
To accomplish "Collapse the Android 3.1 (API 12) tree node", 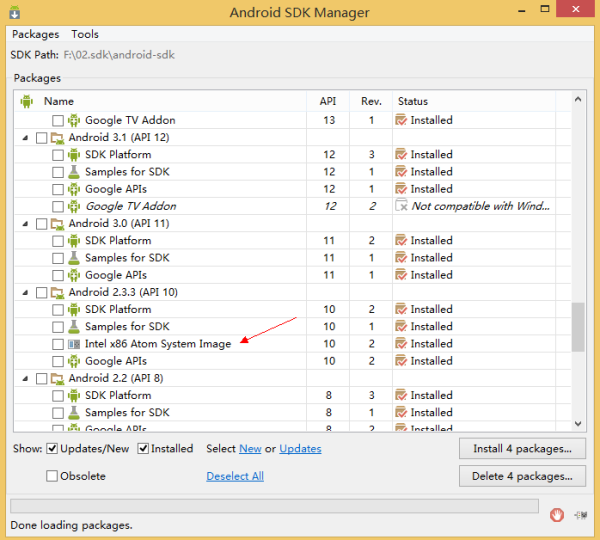I will (x=25, y=138).
